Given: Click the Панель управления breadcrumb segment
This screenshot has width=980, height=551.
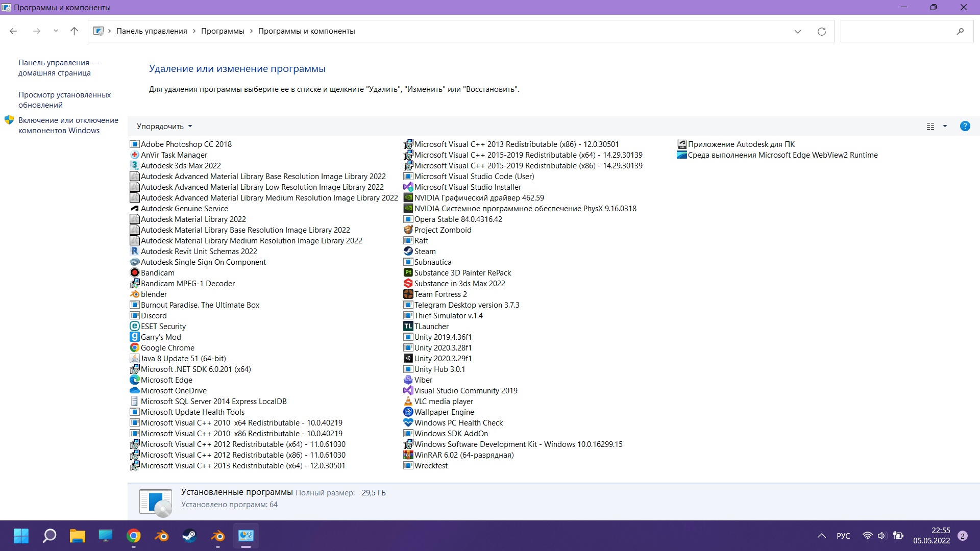Looking at the screenshot, I should click(152, 31).
